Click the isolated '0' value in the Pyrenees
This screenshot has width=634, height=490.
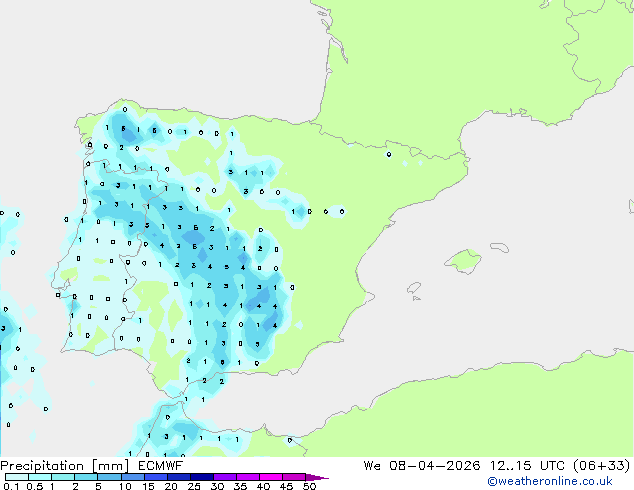389,154
